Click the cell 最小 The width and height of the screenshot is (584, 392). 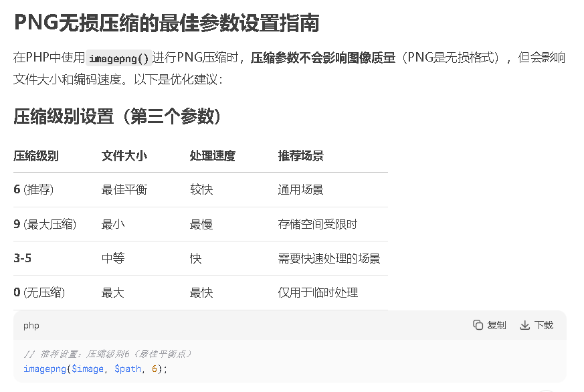[x=113, y=224]
